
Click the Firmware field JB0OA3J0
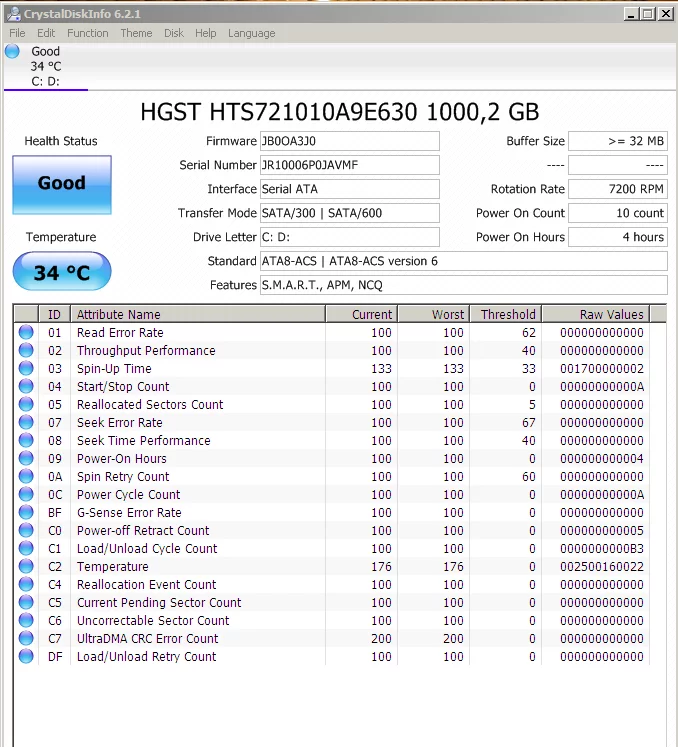pos(350,141)
